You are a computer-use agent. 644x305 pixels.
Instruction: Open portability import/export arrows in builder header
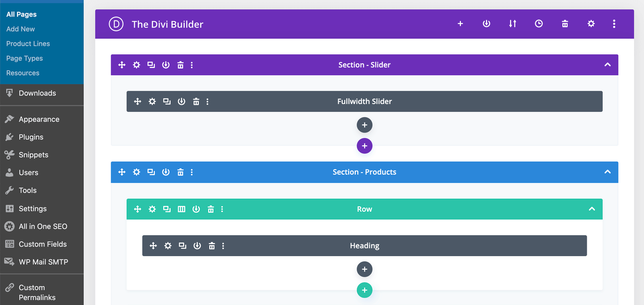coord(513,24)
